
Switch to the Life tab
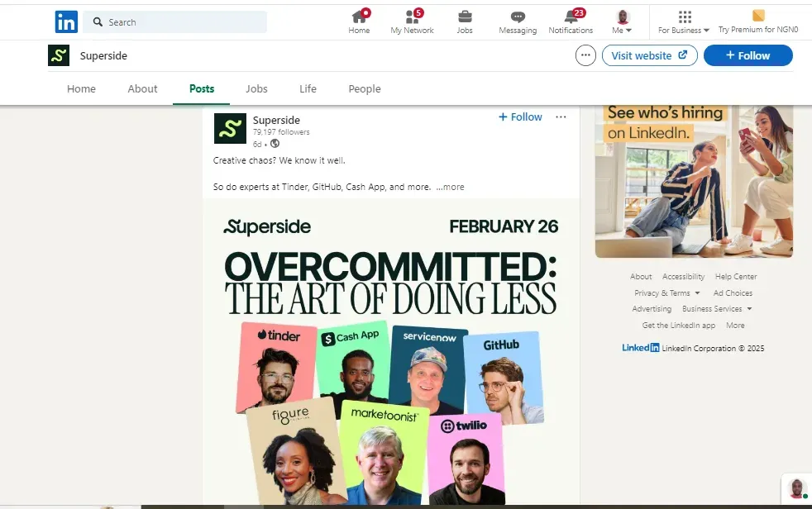(x=308, y=88)
